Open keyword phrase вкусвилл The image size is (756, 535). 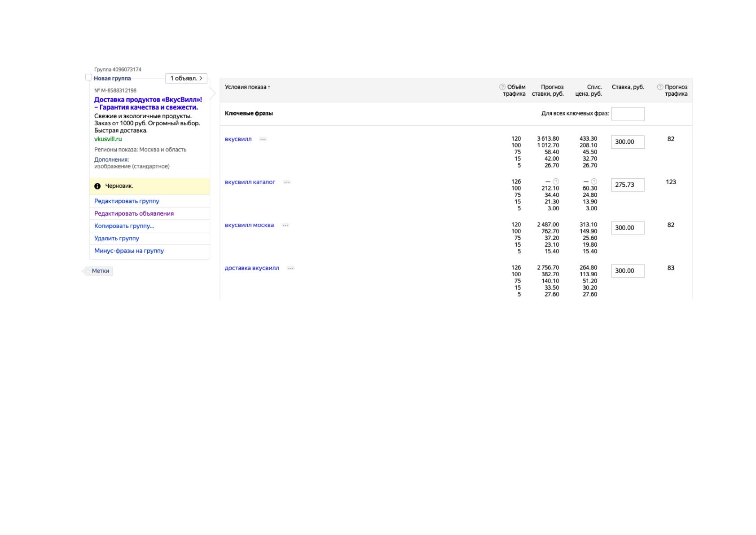pos(238,139)
